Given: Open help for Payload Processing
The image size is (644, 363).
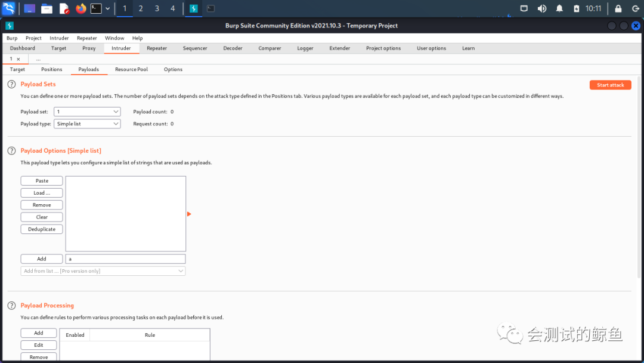Looking at the screenshot, I should pyautogui.click(x=11, y=306).
